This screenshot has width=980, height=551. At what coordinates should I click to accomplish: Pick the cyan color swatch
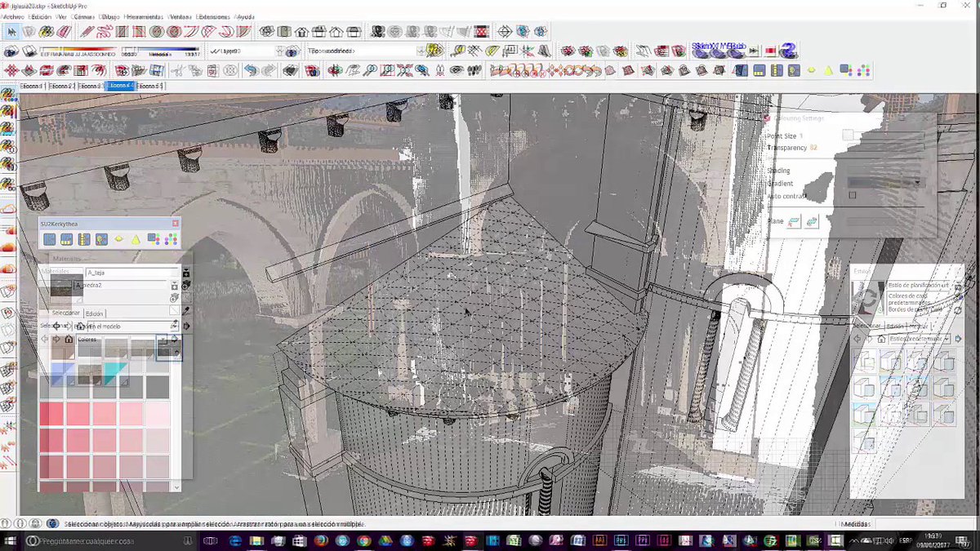[x=116, y=372]
